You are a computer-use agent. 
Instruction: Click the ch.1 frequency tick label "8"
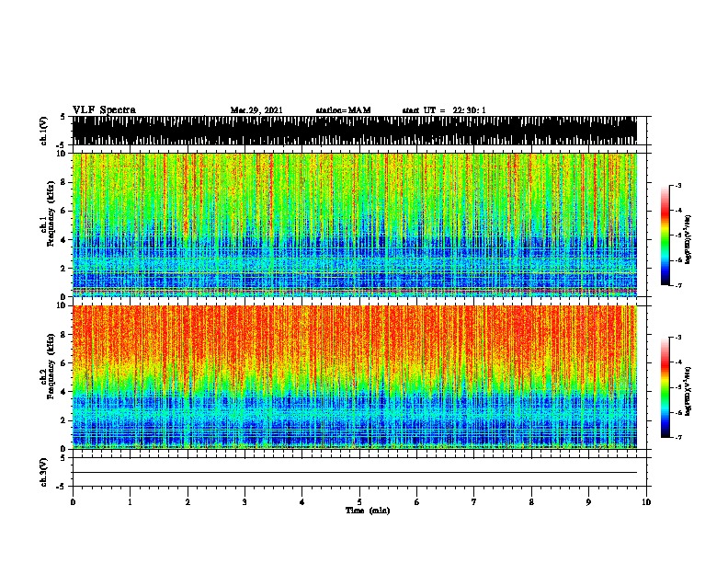(63, 182)
